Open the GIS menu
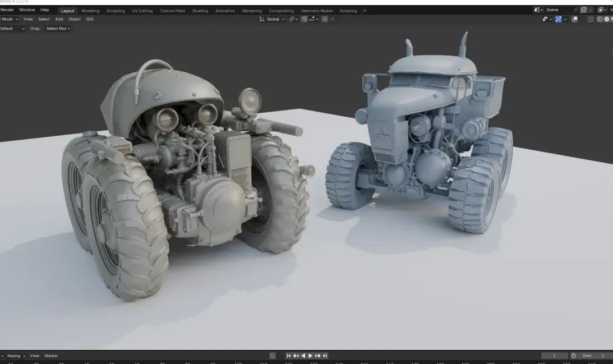Screen dimensions: 613x364 tap(90, 19)
